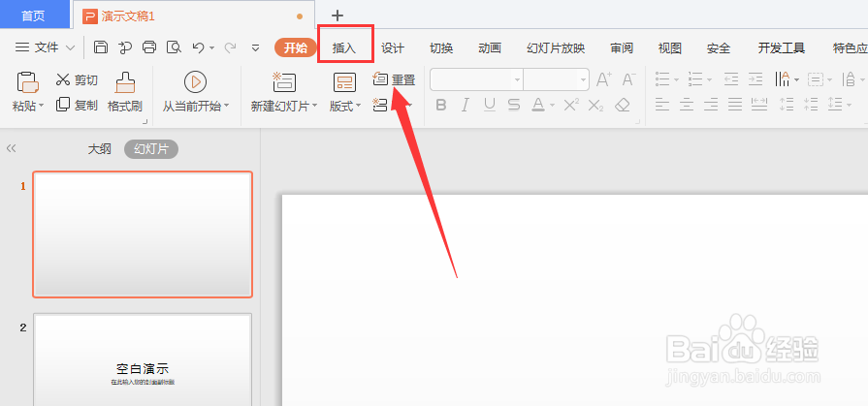
Task: Open the 文件 menu dropdown arrow
Action: (70, 48)
